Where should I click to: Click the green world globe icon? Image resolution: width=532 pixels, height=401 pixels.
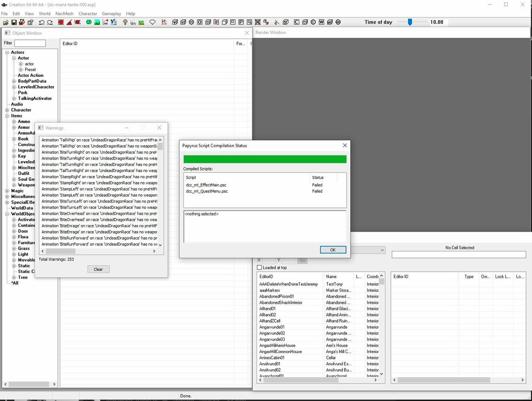pyautogui.click(x=89, y=22)
